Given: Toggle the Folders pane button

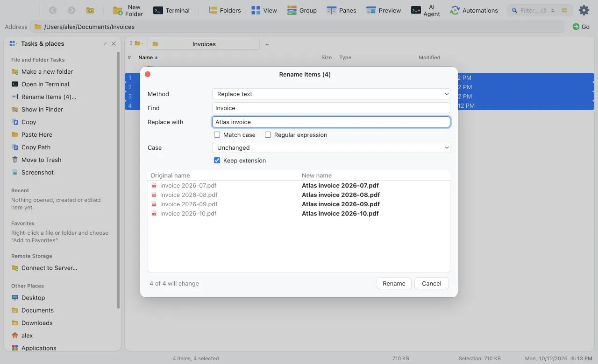Looking at the screenshot, I should (x=225, y=10).
